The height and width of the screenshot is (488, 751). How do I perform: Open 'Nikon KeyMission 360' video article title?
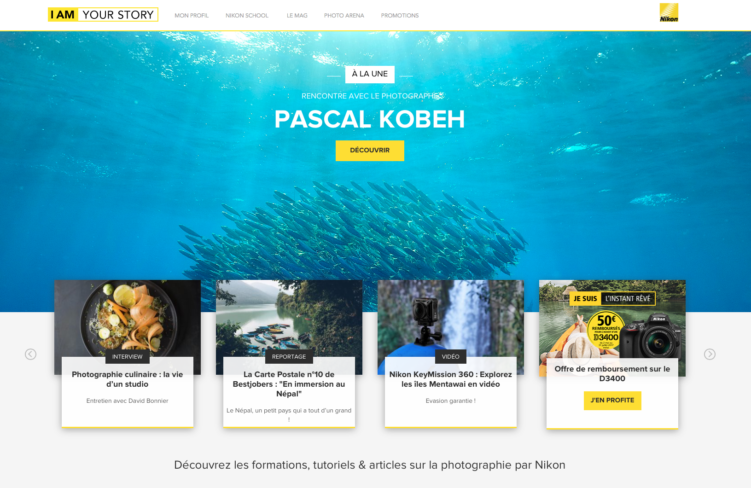(x=451, y=379)
